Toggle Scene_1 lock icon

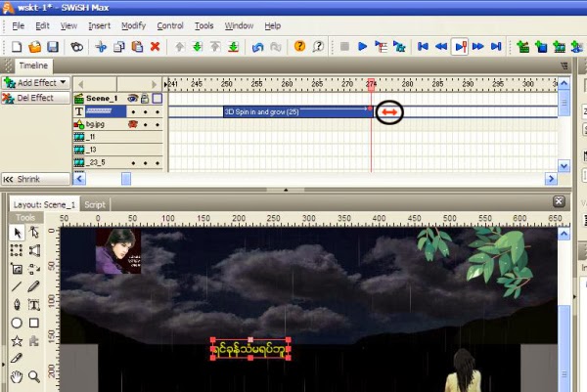[x=145, y=99]
